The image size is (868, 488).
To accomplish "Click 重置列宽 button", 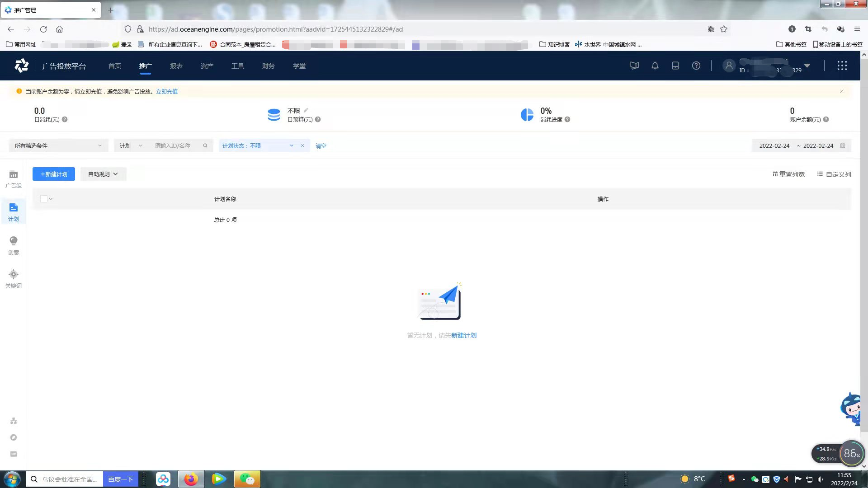I will pos(788,174).
